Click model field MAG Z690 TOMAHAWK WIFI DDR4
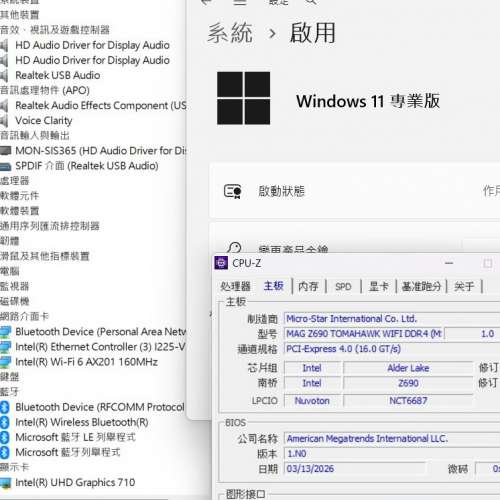Screen dimensions: 500x500 [364, 334]
